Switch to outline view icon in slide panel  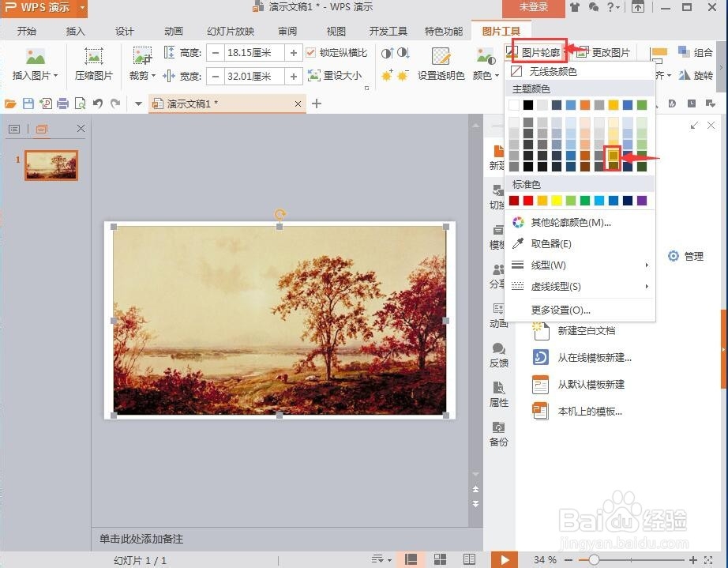[14, 129]
